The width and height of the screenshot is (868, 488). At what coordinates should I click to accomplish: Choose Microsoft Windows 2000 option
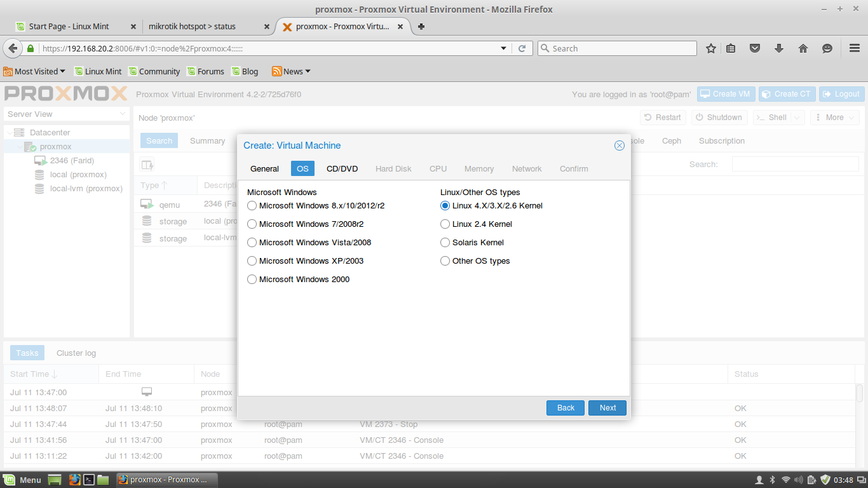click(252, 280)
